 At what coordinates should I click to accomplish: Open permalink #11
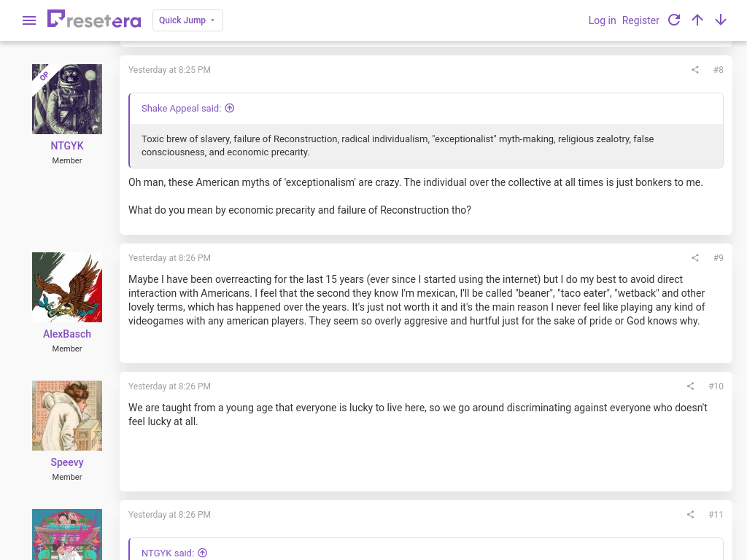716,515
